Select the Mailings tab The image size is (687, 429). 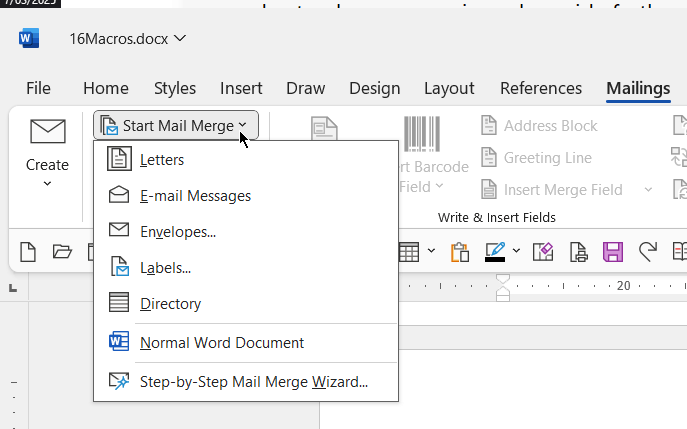[638, 89]
